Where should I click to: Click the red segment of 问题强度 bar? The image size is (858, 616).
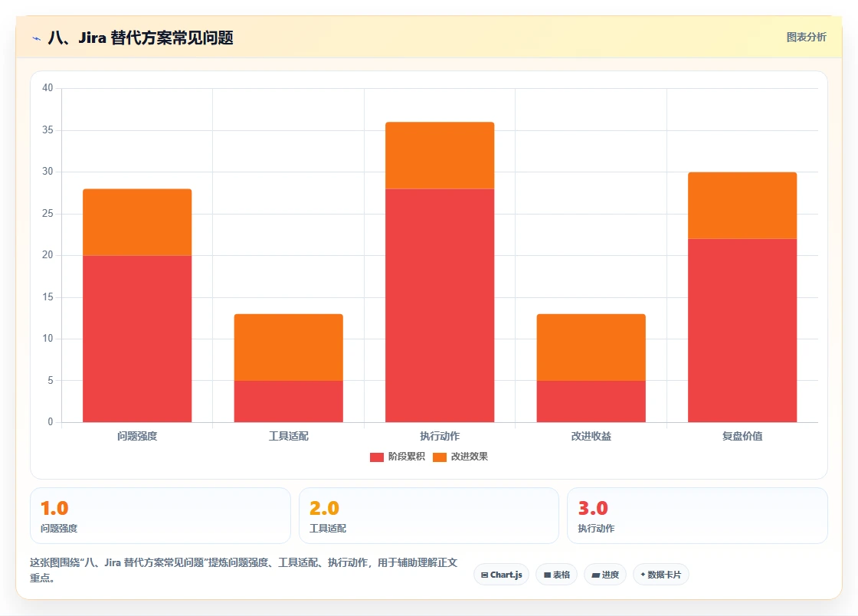coord(137,339)
